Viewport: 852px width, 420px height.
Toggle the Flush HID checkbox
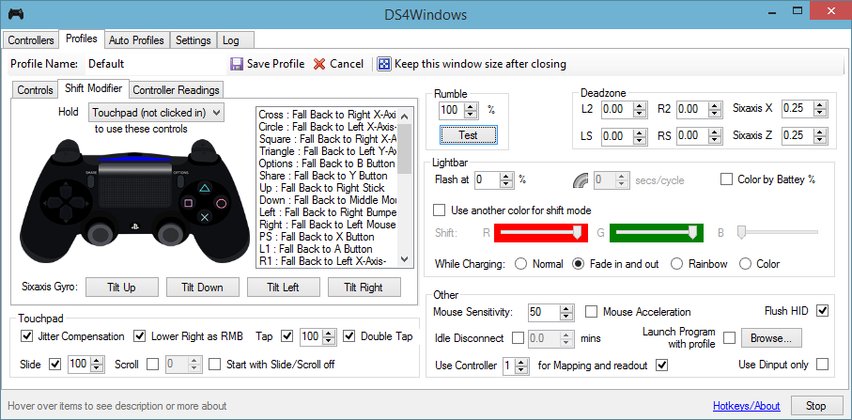(823, 311)
